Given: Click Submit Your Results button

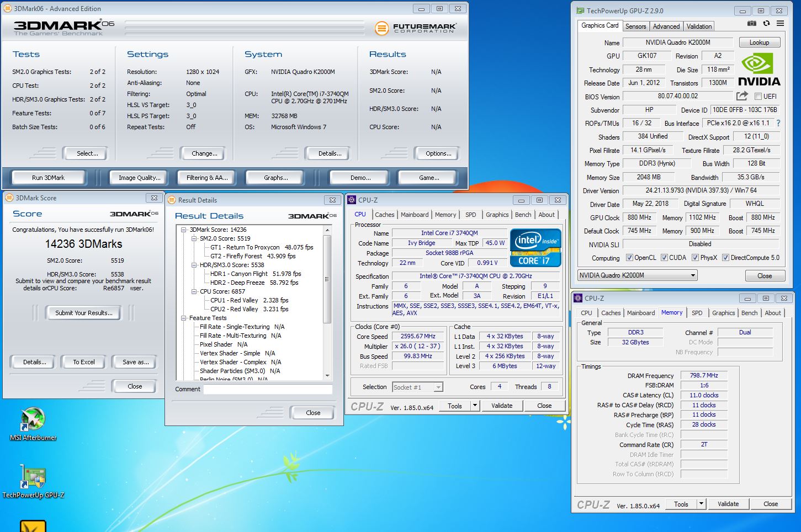Looking at the screenshot, I should pyautogui.click(x=83, y=313).
